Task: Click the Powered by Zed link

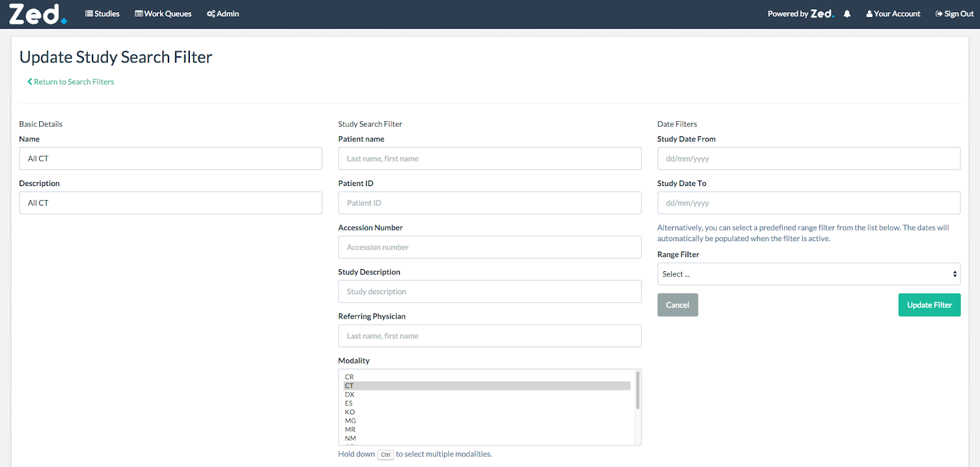Action: click(x=801, y=13)
